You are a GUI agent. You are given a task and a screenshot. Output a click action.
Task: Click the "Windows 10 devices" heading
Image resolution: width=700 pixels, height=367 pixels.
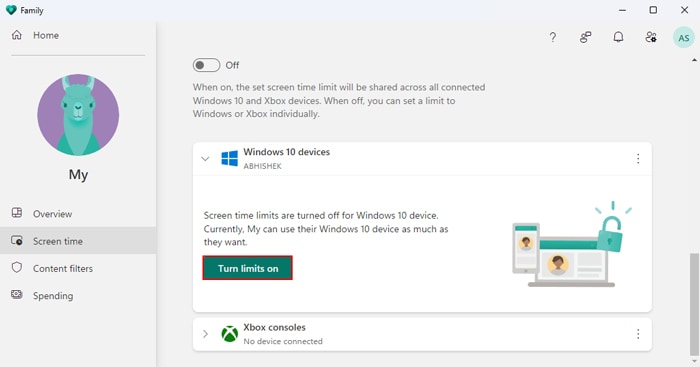tap(287, 152)
